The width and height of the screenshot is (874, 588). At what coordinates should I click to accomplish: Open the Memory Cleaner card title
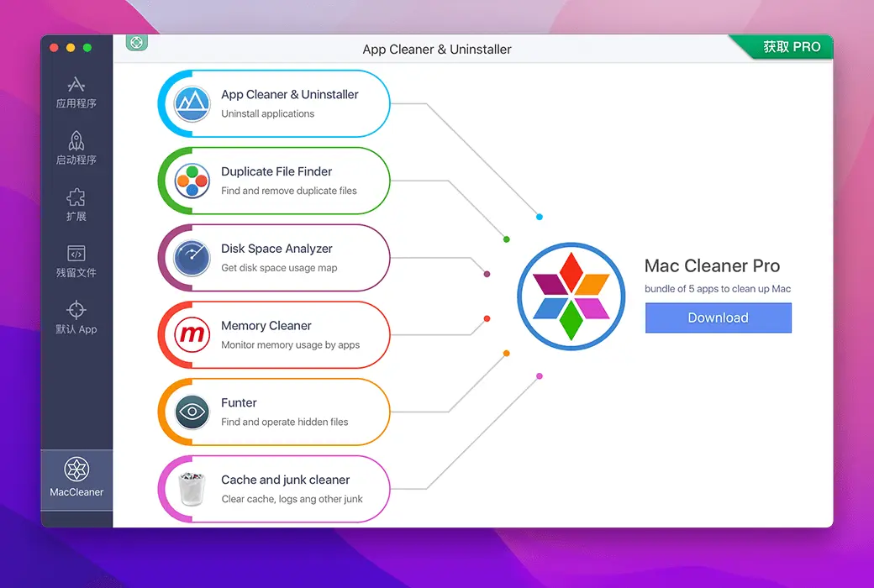point(266,325)
